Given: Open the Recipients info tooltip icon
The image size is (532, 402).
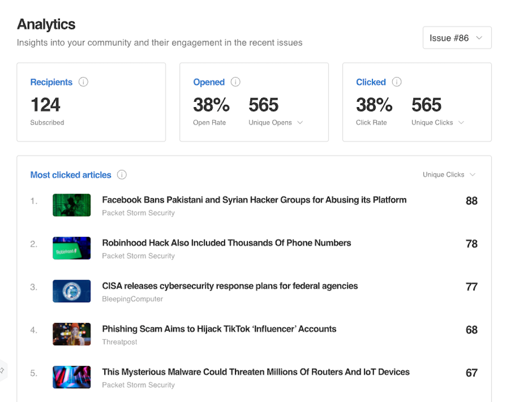Looking at the screenshot, I should (x=83, y=82).
